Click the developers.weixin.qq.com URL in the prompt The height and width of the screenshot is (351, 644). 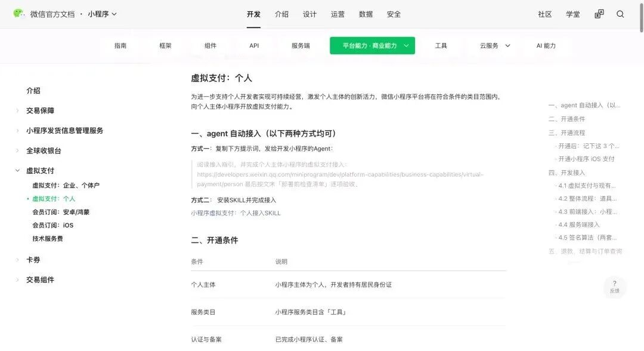(340, 179)
